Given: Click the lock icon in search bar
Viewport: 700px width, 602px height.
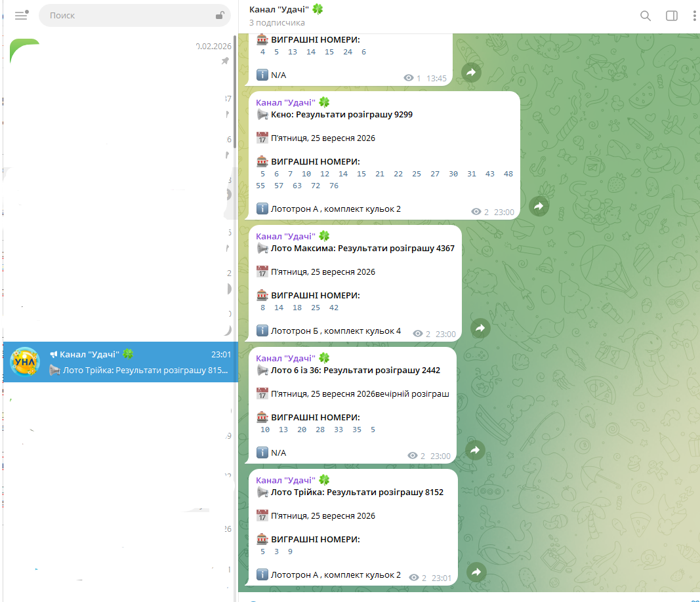Looking at the screenshot, I should [220, 16].
